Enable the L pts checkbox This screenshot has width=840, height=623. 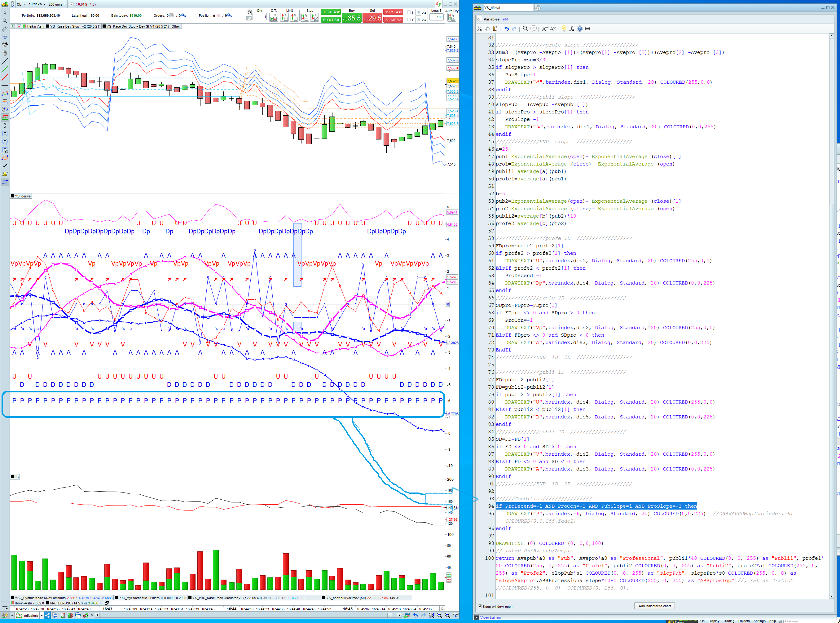(409, 12)
